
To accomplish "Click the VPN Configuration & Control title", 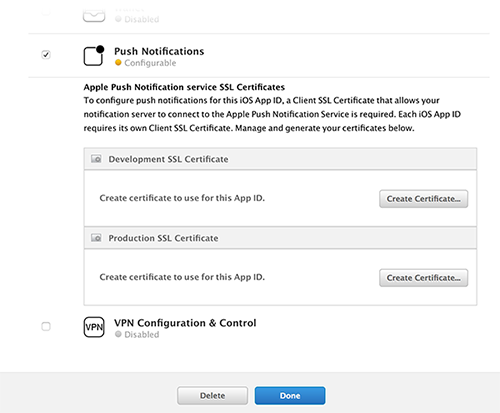I will (185, 323).
